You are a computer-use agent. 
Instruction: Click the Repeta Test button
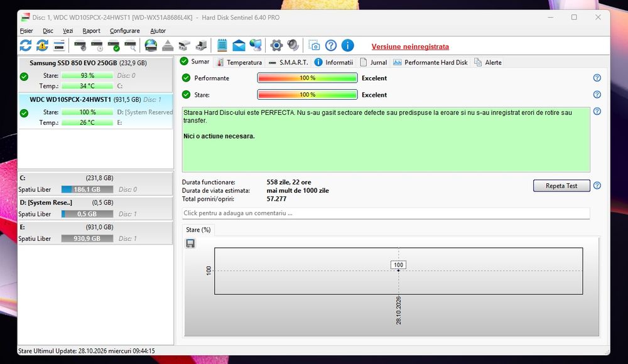click(x=561, y=186)
